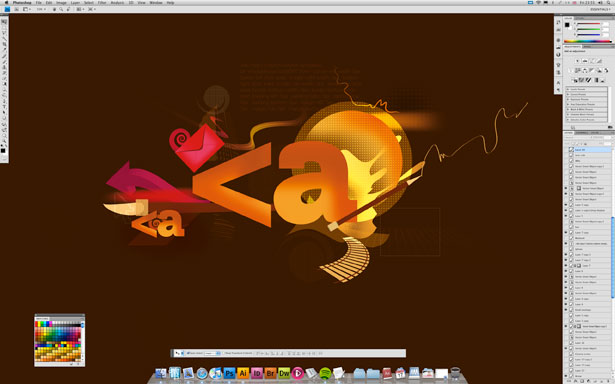This screenshot has width=615, height=384.
Task: Open Spotify from the Dock
Action: point(325,373)
